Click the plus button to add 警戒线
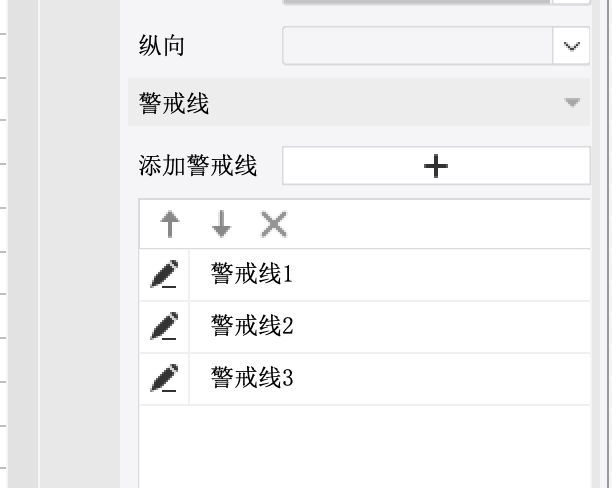Image resolution: width=612 pixels, height=488 pixels. (436, 166)
